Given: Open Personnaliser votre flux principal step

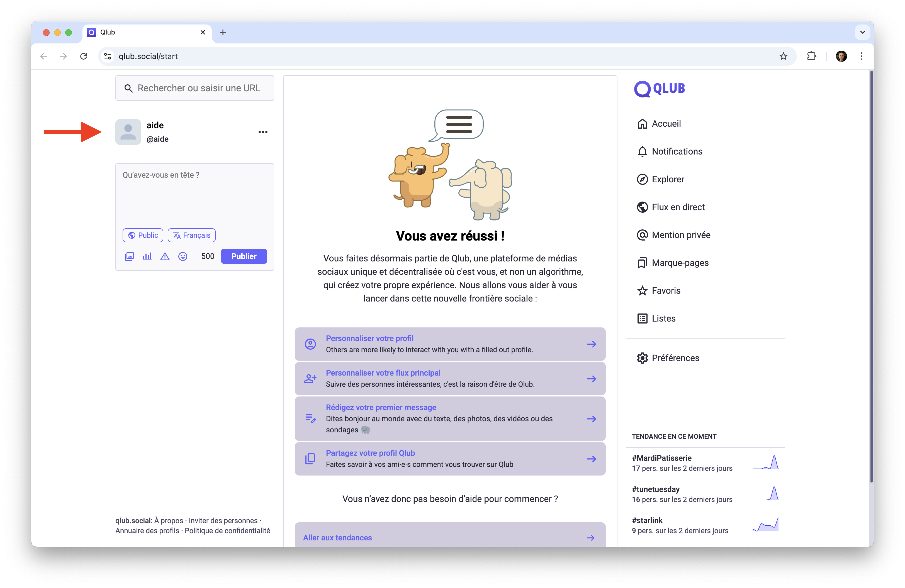Looking at the screenshot, I should [x=450, y=379].
